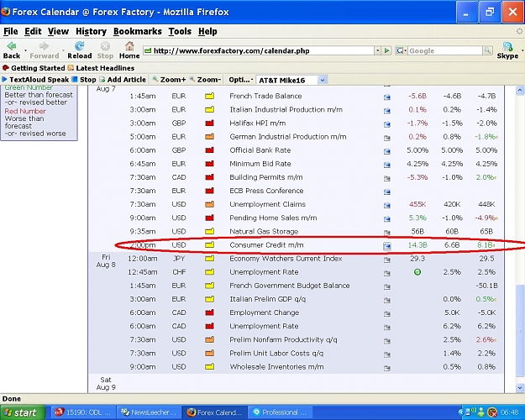This screenshot has width=525, height=420.
Task: Click the Consumer Credit m/m event name
Action: (266, 244)
